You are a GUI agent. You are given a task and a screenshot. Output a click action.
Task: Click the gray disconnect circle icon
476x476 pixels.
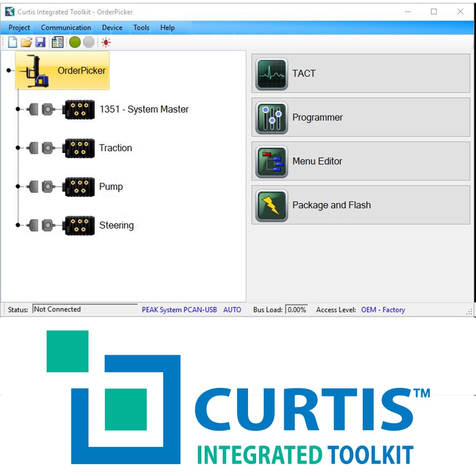pyautogui.click(x=89, y=42)
